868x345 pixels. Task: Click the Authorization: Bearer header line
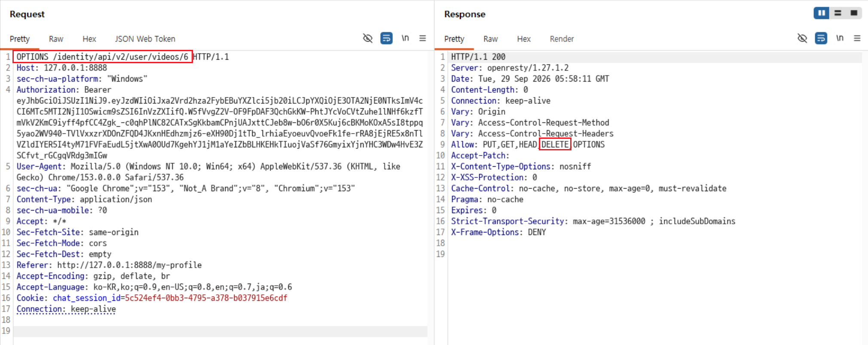pyautogui.click(x=64, y=90)
